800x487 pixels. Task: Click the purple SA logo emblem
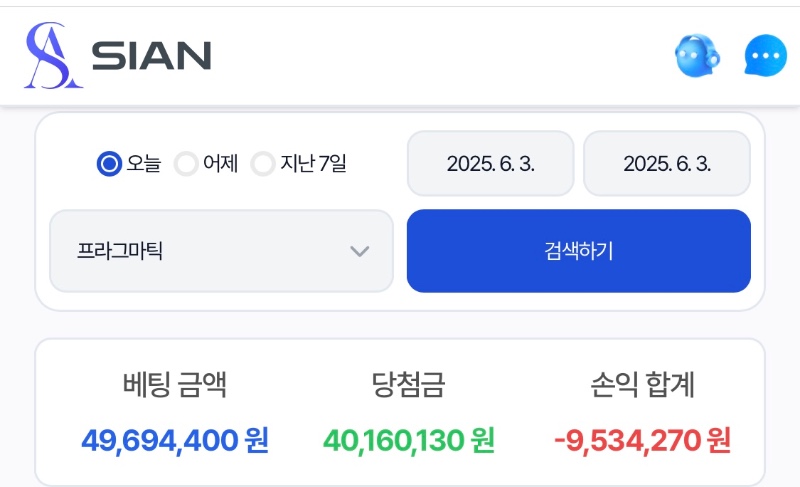pyautogui.click(x=53, y=56)
